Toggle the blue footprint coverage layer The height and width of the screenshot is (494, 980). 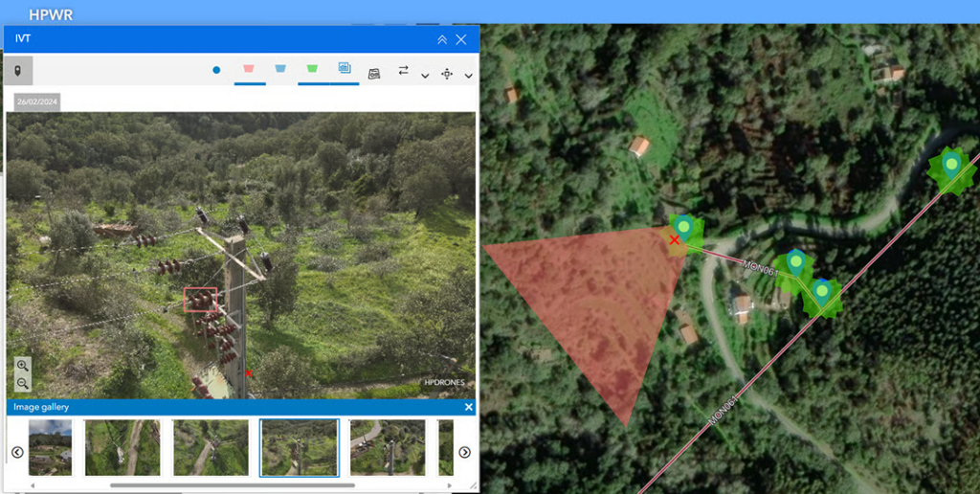click(x=280, y=70)
